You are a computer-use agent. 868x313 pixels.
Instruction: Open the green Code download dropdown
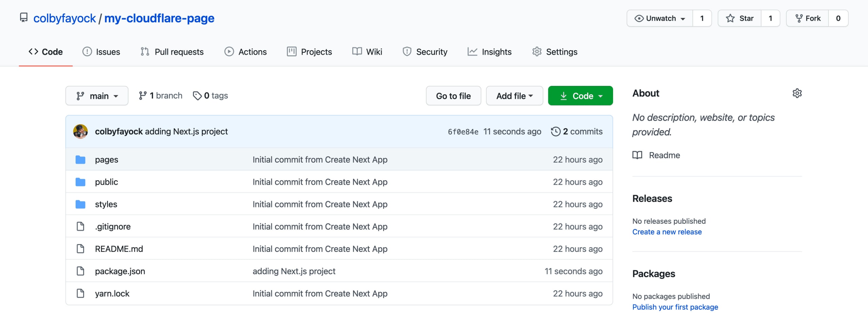click(580, 96)
